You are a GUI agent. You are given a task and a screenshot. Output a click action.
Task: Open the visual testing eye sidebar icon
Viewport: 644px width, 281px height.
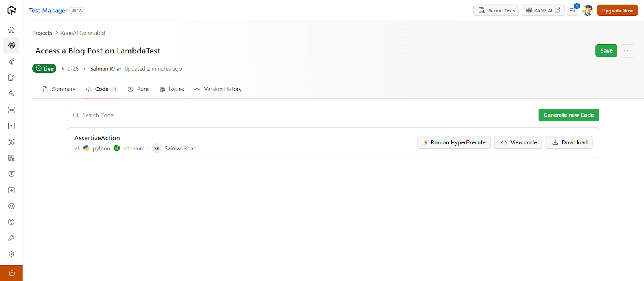(x=12, y=110)
